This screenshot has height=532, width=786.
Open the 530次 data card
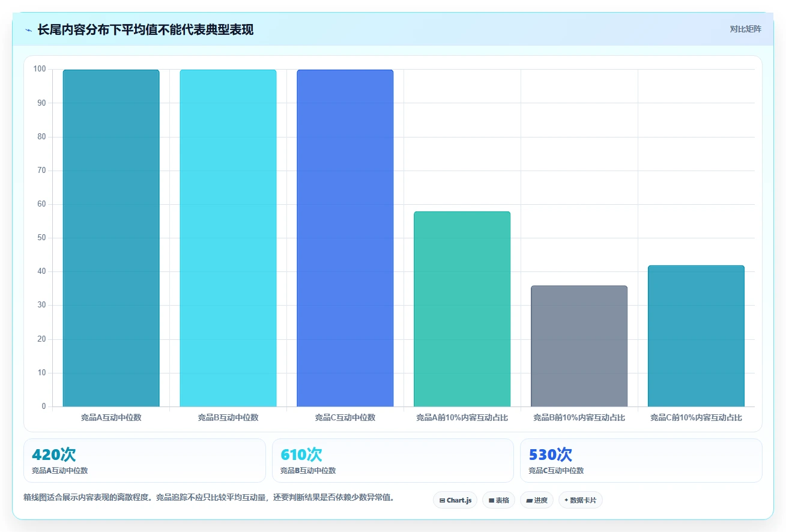(x=641, y=461)
